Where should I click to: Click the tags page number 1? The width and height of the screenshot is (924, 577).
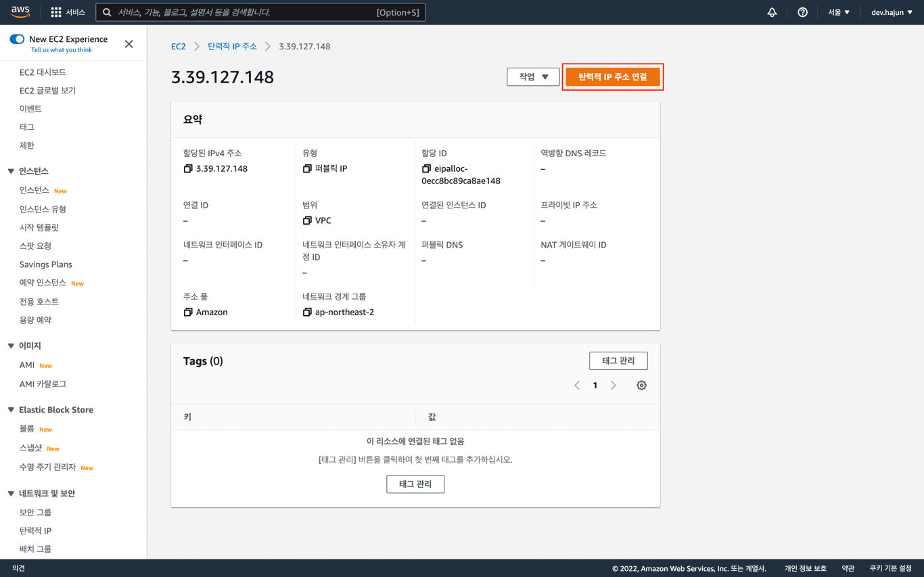coord(595,386)
